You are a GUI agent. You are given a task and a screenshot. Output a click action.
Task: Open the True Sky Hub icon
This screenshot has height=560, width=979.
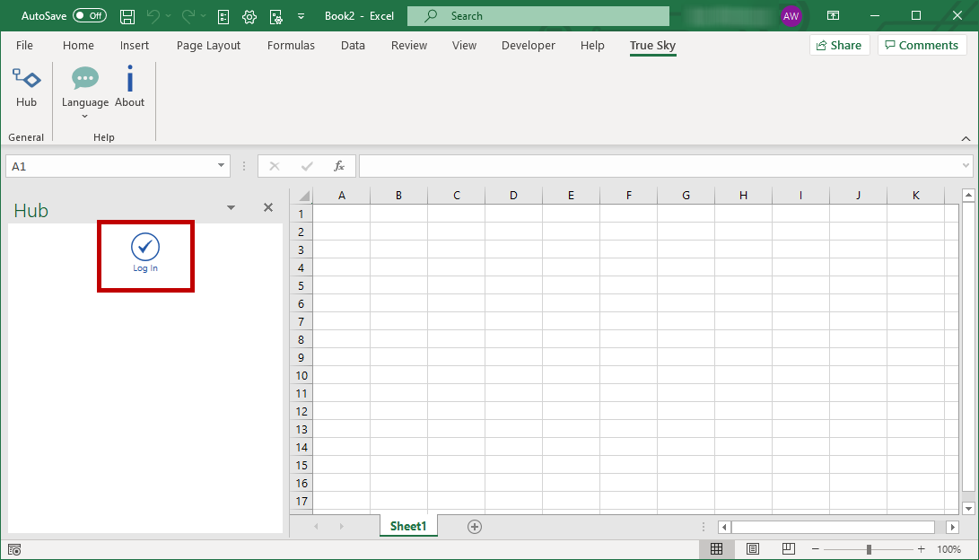[26, 79]
